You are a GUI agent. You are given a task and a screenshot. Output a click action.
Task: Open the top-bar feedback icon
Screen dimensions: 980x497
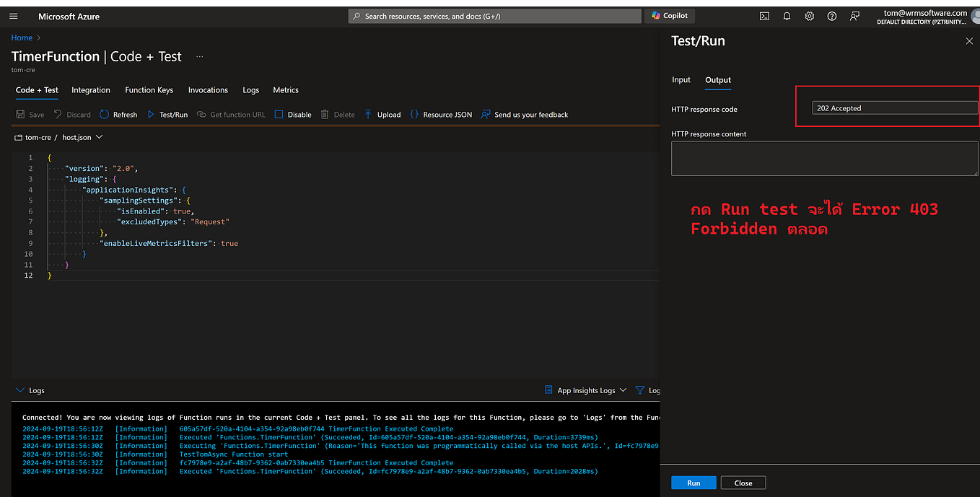[854, 16]
